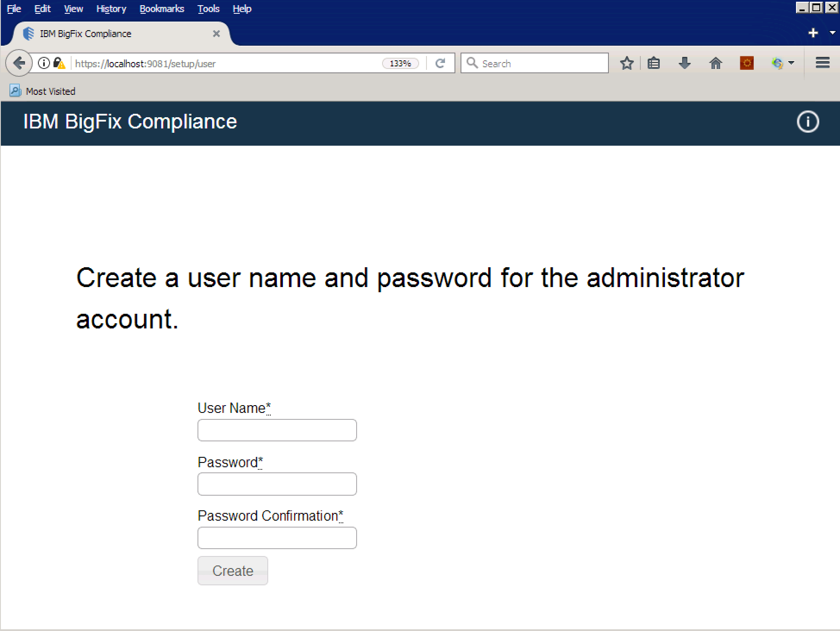Click the insecure lock warning icon
This screenshot has width=840, height=631.
(x=59, y=63)
